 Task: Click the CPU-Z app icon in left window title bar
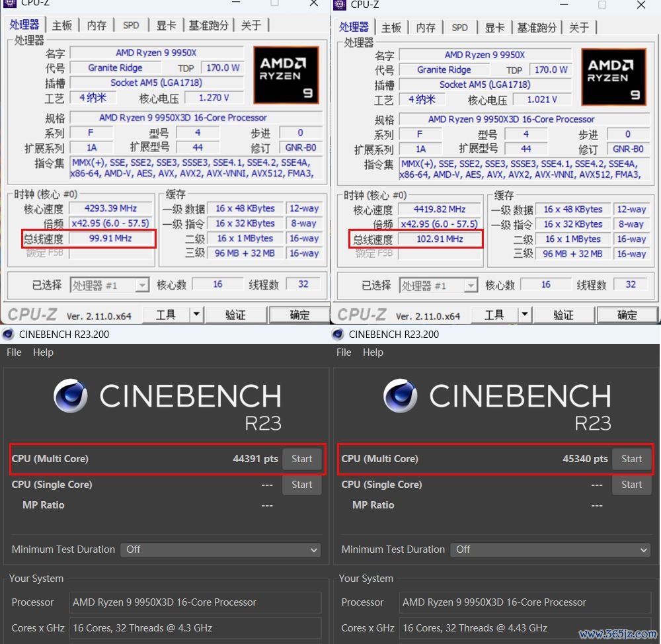pyautogui.click(x=9, y=3)
